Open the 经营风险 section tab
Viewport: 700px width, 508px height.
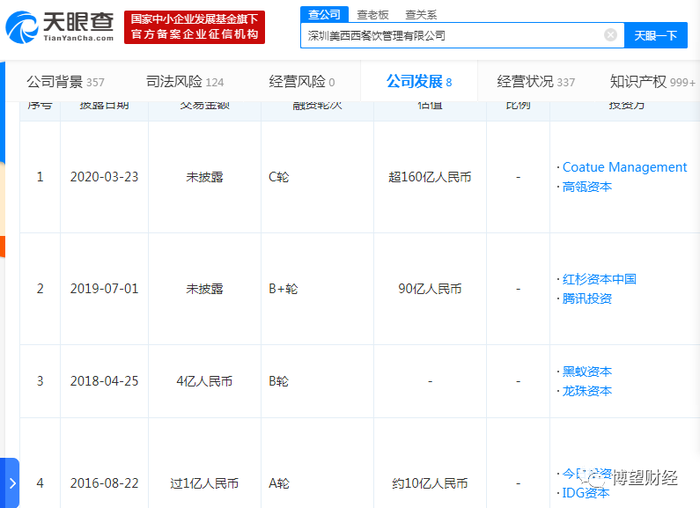302,82
